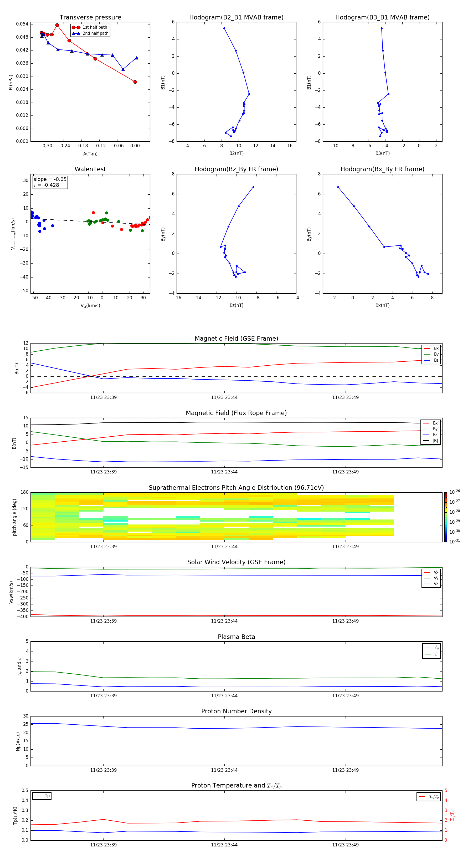This screenshot has height=868, width=473.
Task: Click the '10^-31' colorbar label
Action: 455,542
